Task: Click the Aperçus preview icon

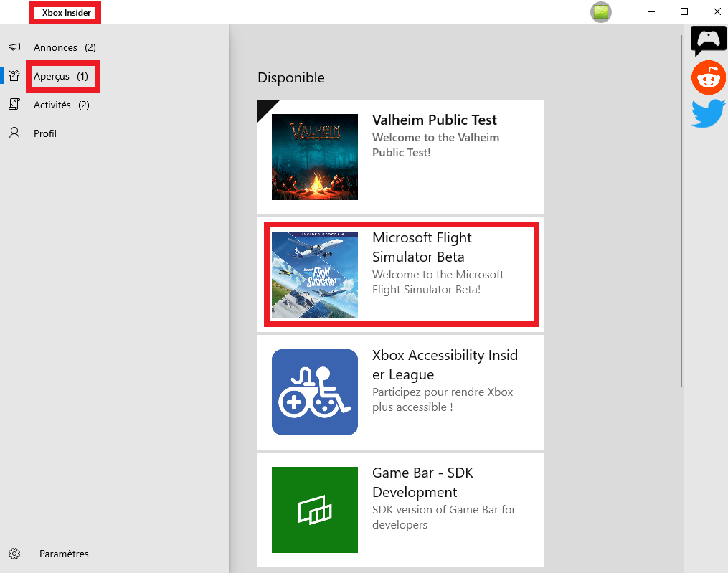Action: (14, 76)
